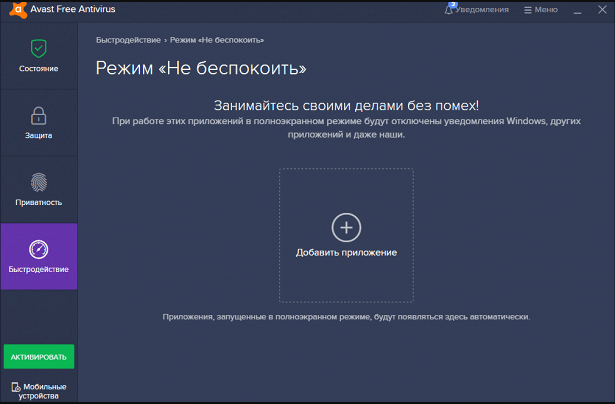The width and height of the screenshot is (615, 404).
Task: Click the speedometer Быстродействие icon
Action: point(39,249)
